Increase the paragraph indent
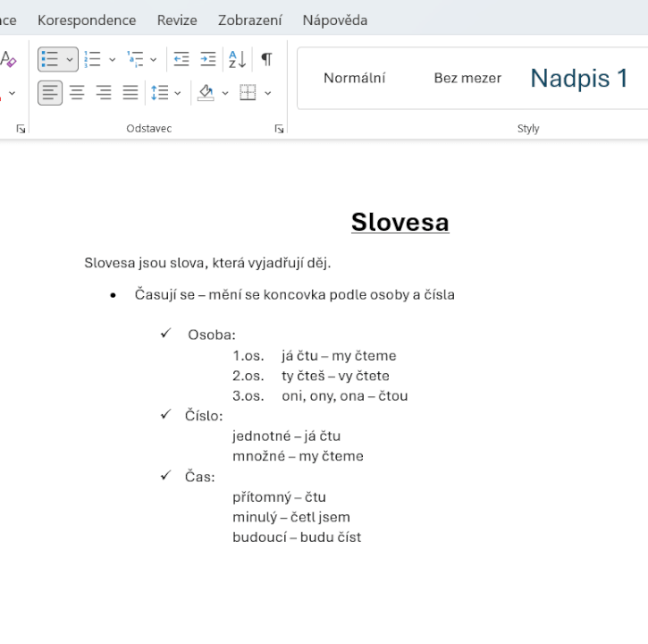The image size is (648, 644). pos(208,59)
